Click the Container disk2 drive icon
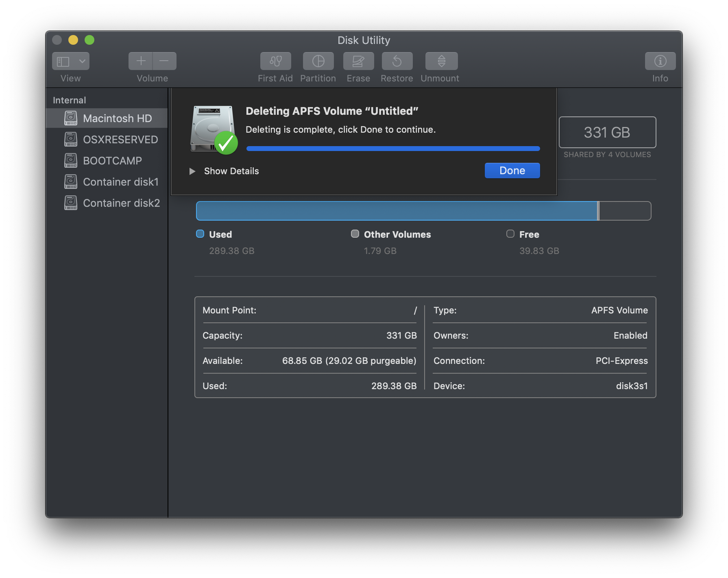Screen dimensions: 728x578 pyautogui.click(x=71, y=203)
